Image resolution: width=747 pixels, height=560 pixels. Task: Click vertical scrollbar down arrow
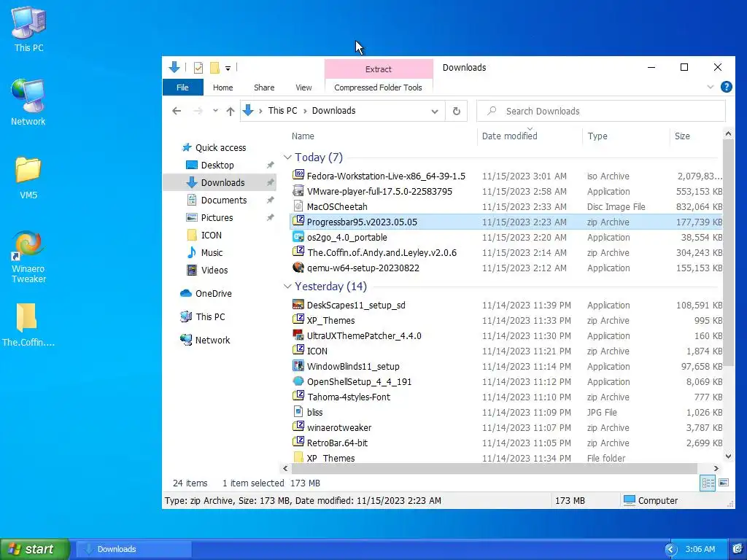coord(728,456)
